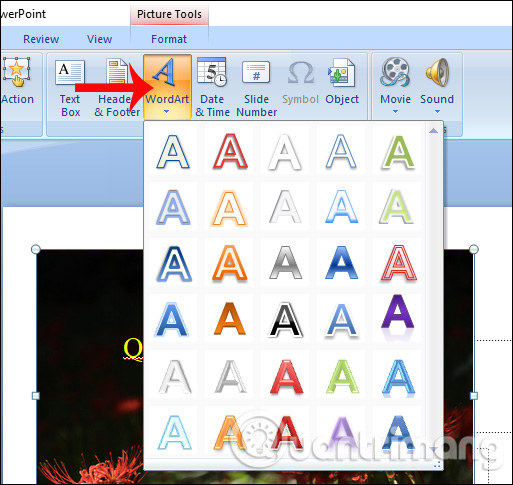Choose the black outlined WordArt style
Image resolution: width=513 pixels, height=485 pixels.
(285, 320)
